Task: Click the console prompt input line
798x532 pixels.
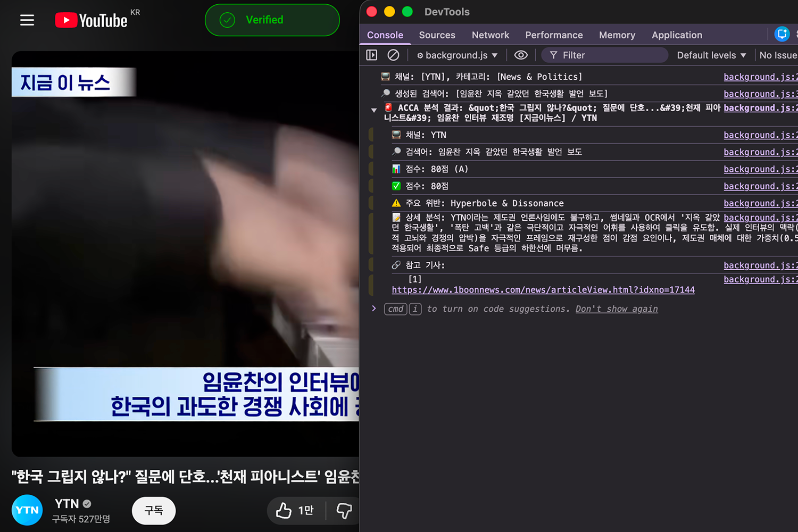Action: (x=585, y=309)
